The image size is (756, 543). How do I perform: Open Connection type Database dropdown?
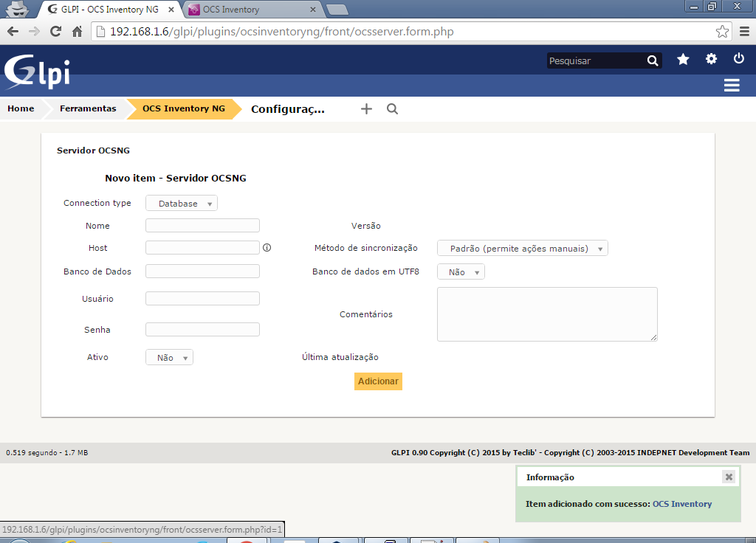pos(182,204)
